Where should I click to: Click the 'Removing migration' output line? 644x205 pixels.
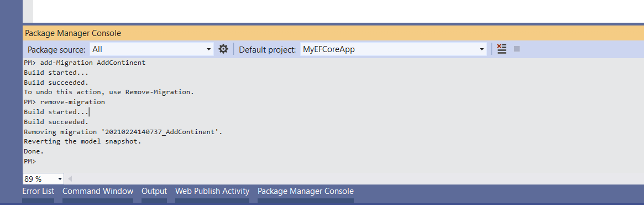click(x=123, y=132)
